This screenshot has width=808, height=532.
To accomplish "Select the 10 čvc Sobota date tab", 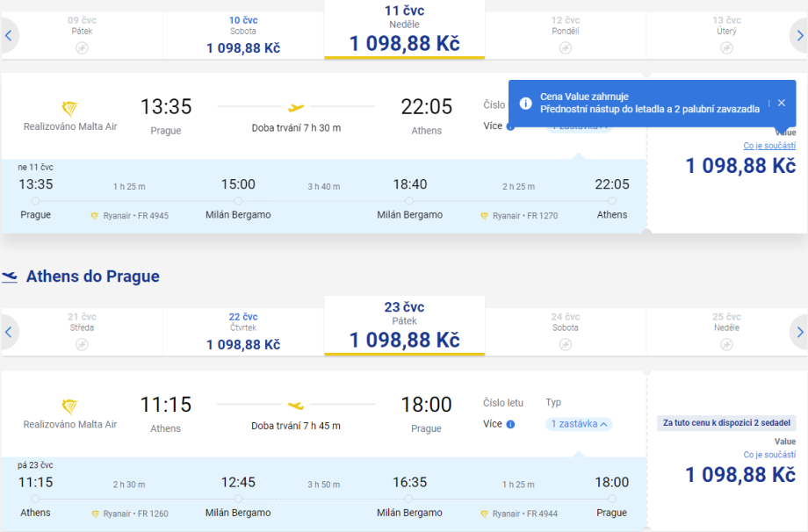I will (x=243, y=35).
